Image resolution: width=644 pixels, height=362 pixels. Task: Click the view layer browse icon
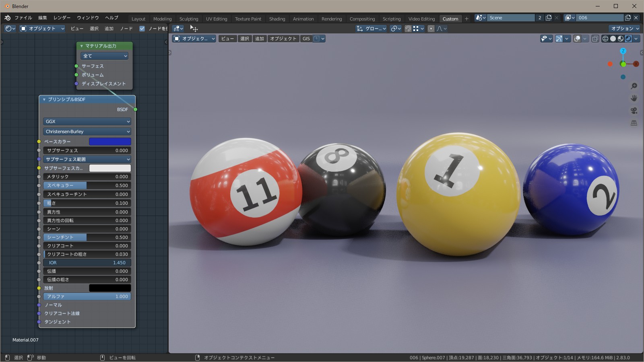[570, 18]
